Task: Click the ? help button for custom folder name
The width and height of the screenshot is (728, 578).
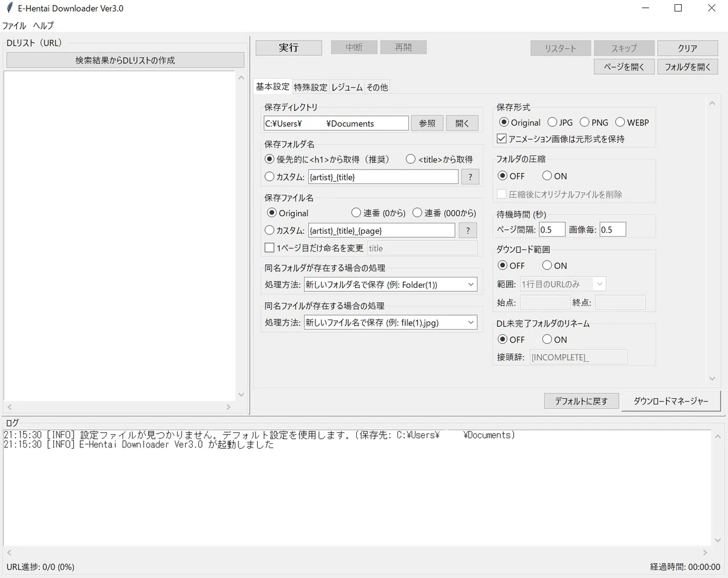Action: (x=470, y=177)
